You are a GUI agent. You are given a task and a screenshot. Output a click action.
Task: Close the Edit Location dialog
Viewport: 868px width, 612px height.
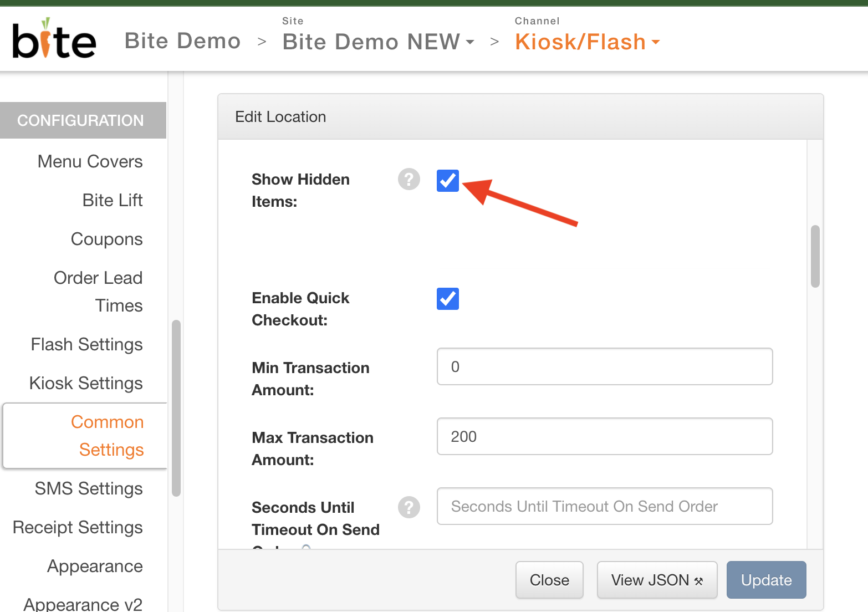[549, 580]
